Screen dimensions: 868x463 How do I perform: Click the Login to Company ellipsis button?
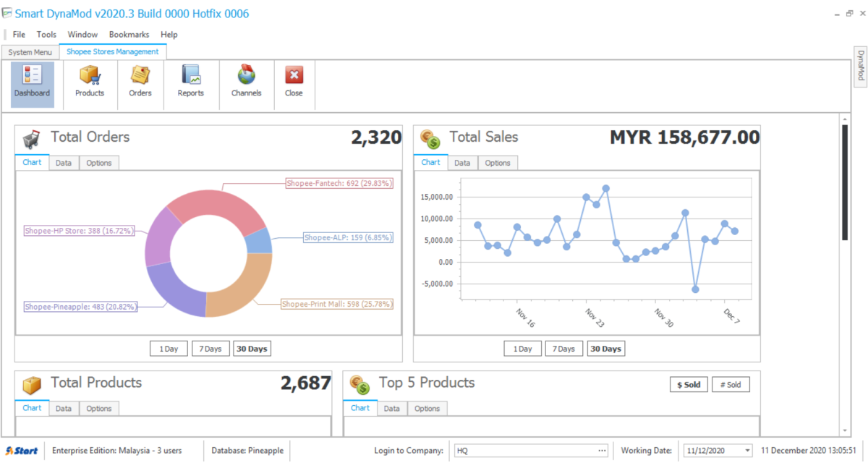click(x=602, y=451)
